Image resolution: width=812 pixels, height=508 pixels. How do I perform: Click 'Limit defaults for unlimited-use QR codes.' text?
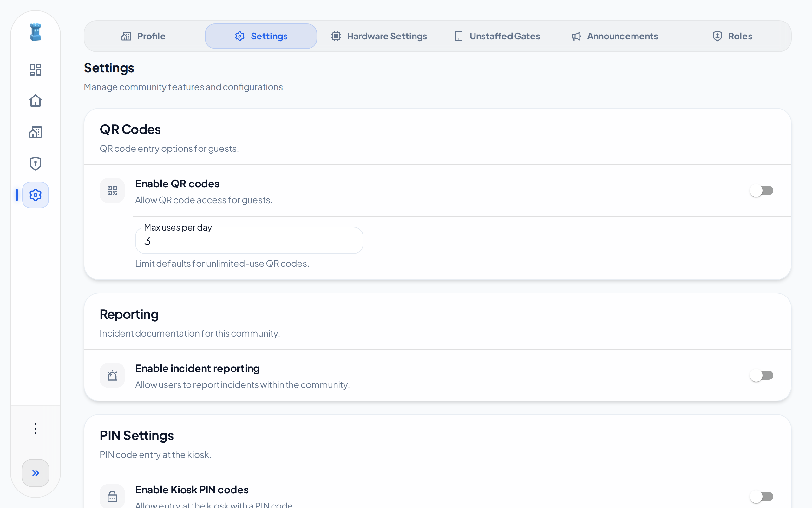[x=222, y=264]
